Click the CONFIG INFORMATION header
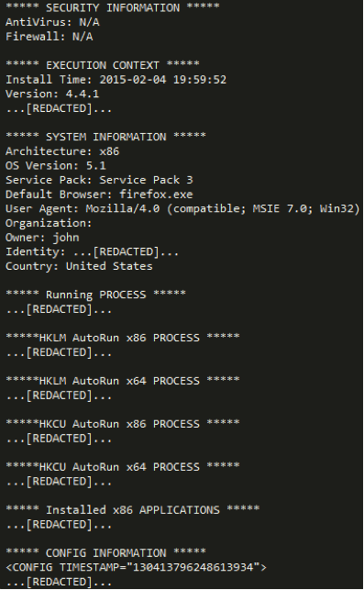364x590 pixels. click(x=105, y=552)
